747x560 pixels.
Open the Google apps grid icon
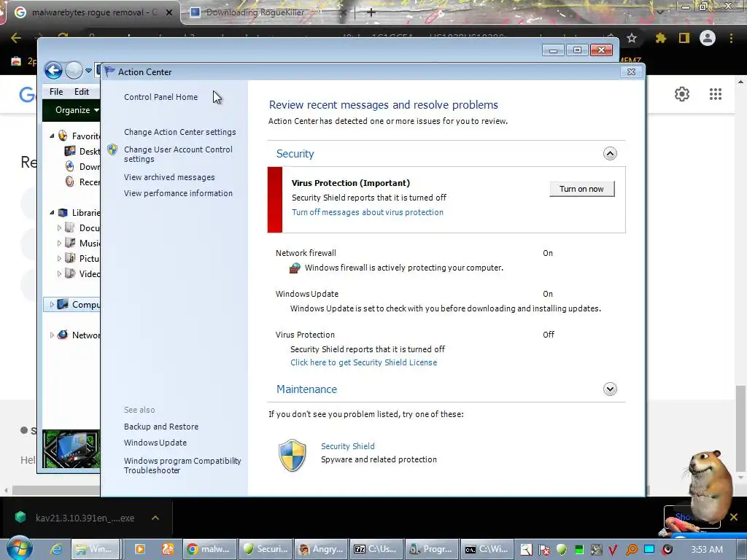[x=715, y=94]
